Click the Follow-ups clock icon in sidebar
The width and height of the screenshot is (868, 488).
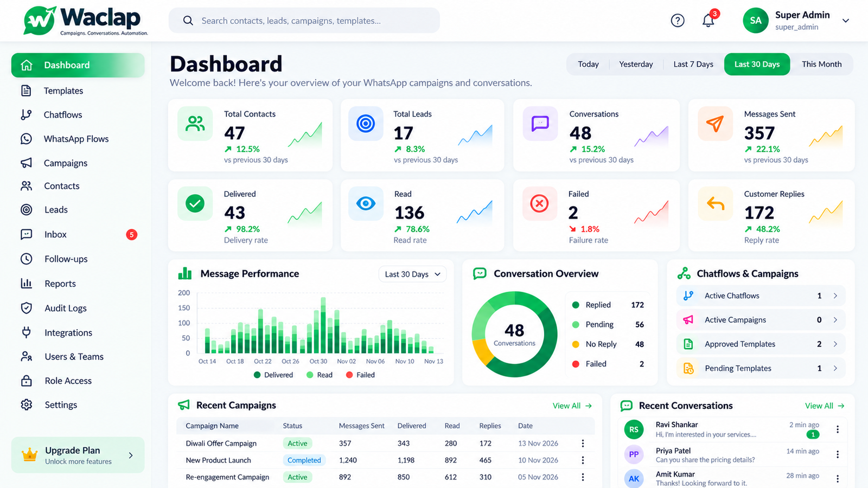click(x=26, y=259)
